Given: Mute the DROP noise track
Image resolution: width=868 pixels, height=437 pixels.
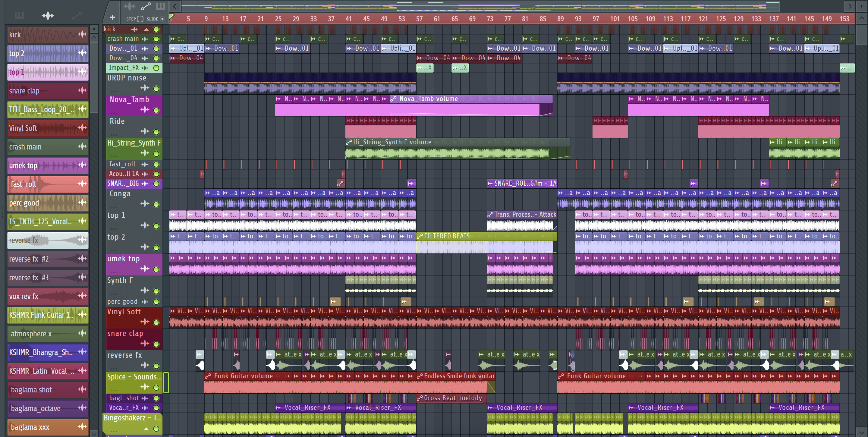Looking at the screenshot, I should [x=156, y=89].
